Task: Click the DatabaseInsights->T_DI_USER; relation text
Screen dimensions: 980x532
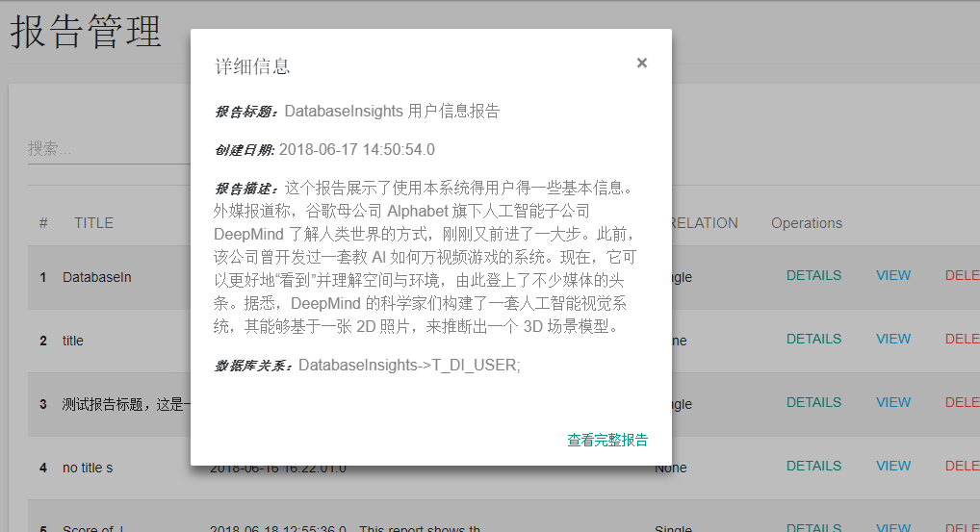Action: pyautogui.click(x=409, y=365)
